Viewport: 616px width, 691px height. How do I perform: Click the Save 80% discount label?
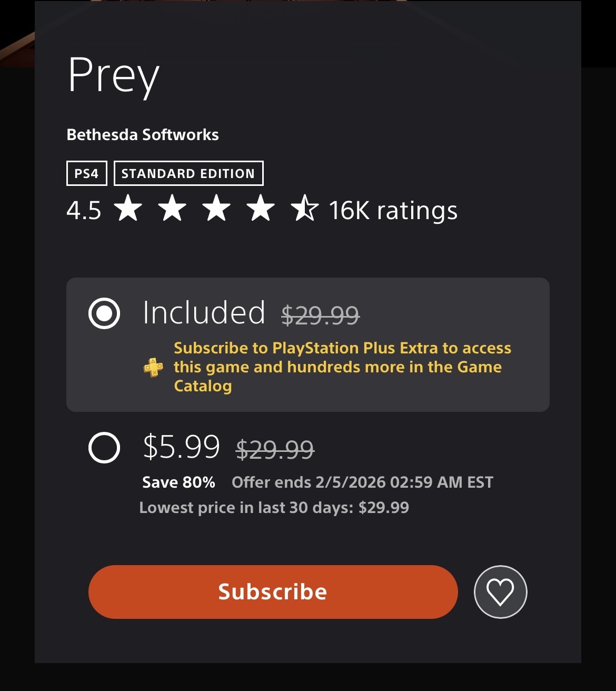[x=178, y=482]
